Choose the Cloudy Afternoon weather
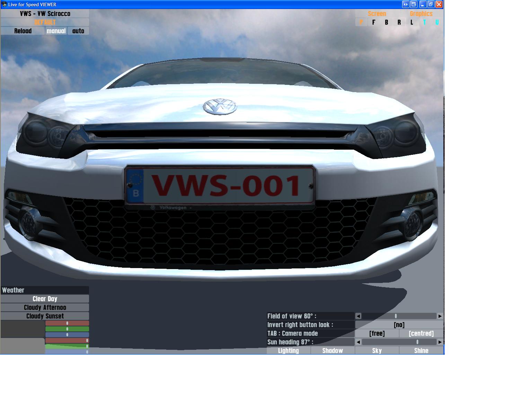532x399 pixels. pos(45,307)
